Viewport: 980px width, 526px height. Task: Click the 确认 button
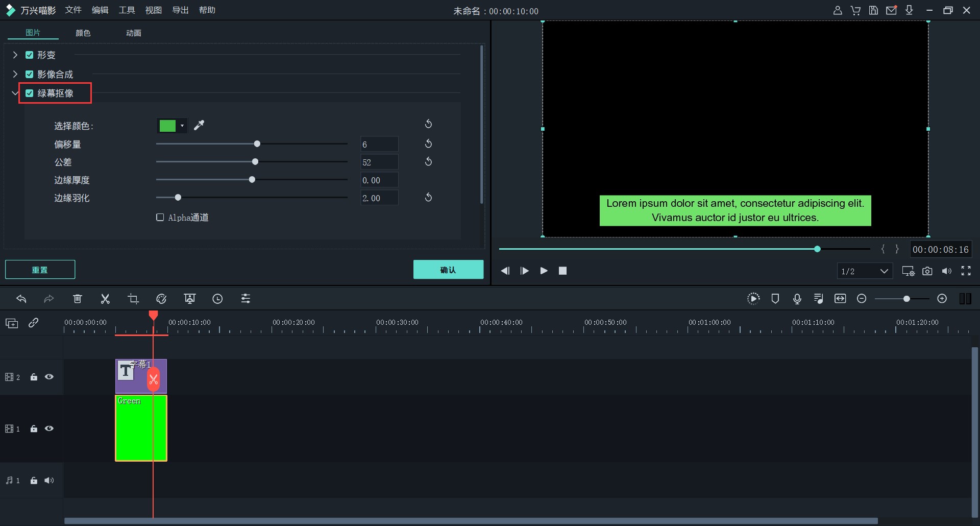tap(448, 270)
